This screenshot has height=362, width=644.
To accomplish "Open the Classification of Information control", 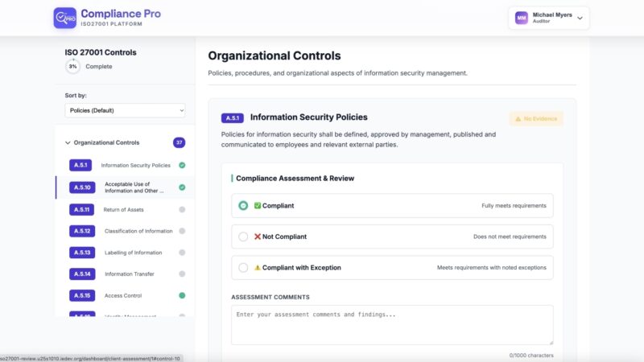I will point(138,231).
